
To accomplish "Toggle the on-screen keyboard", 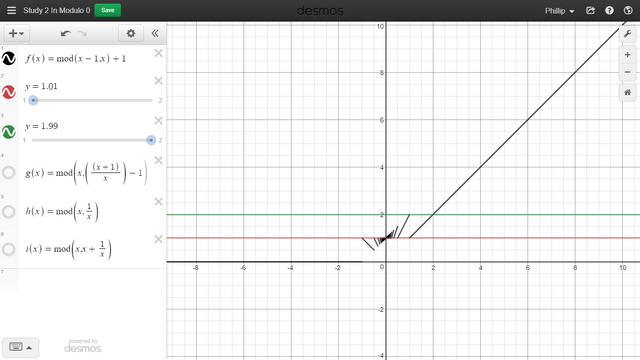I will pyautogui.click(x=16, y=347).
